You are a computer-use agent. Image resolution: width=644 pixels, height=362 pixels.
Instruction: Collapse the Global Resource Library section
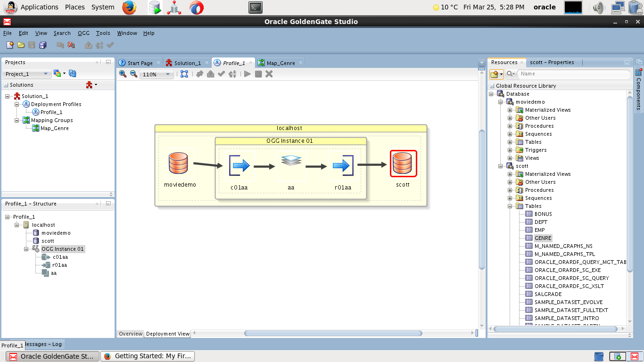[492, 86]
